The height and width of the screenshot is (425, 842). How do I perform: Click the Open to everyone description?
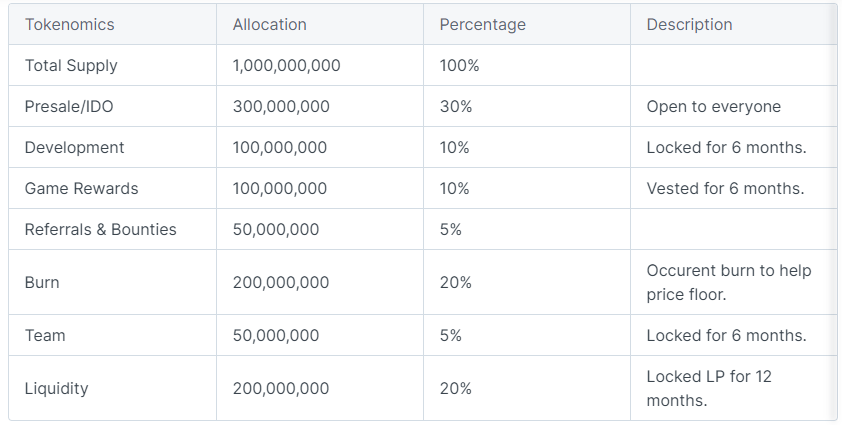pyautogui.click(x=713, y=106)
